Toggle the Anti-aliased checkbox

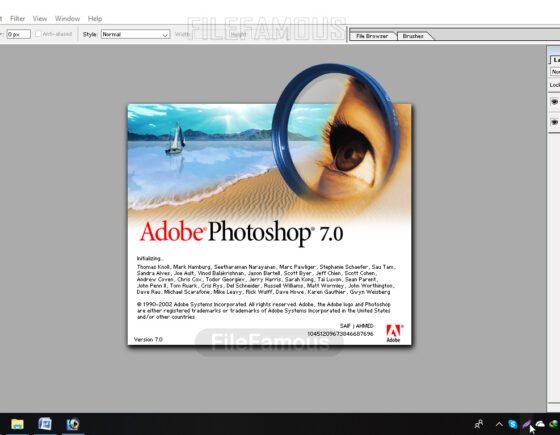[38, 34]
